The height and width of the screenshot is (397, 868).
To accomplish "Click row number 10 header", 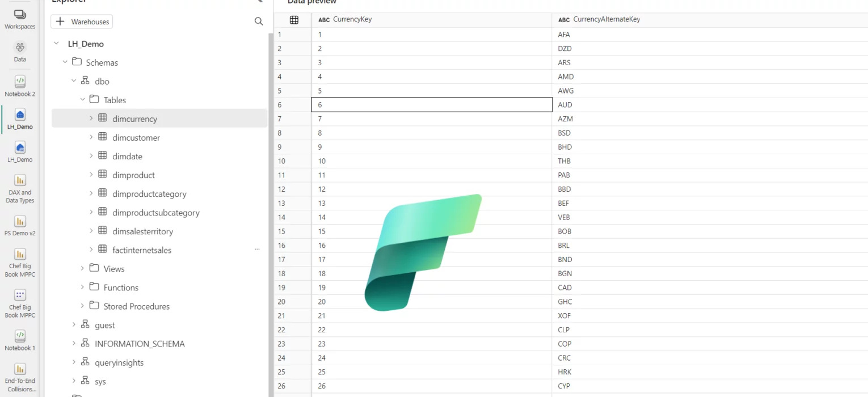I will pyautogui.click(x=293, y=161).
